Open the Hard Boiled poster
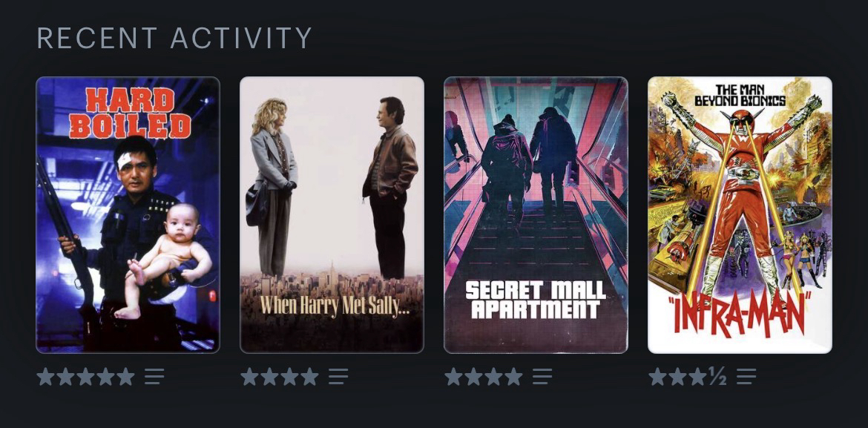The image size is (868, 428). click(x=128, y=215)
